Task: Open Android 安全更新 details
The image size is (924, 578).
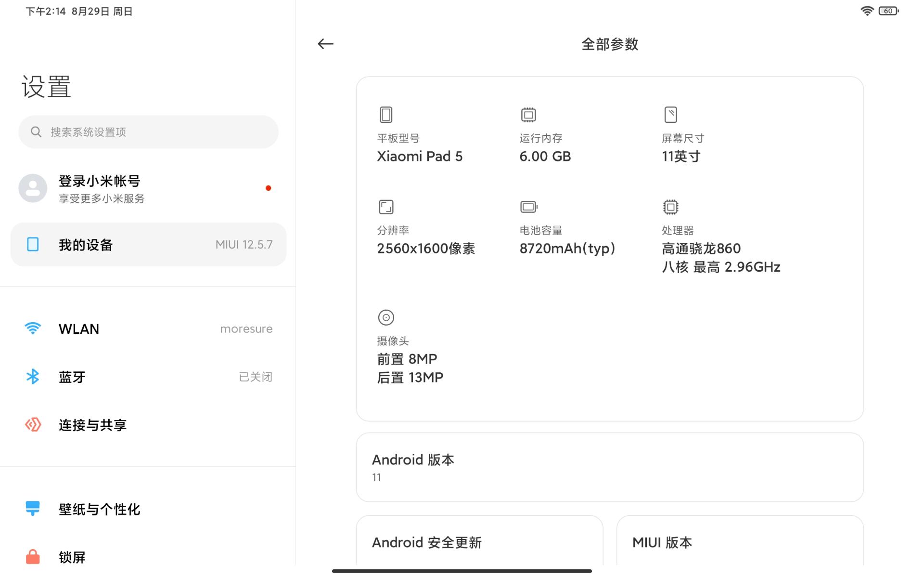Action: [479, 542]
